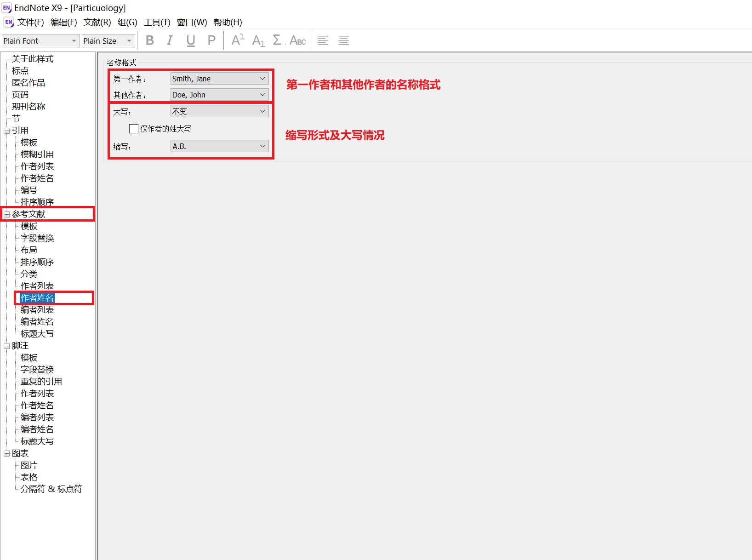
Task: Toggle Underline formatting in toolbar
Action: point(191,40)
